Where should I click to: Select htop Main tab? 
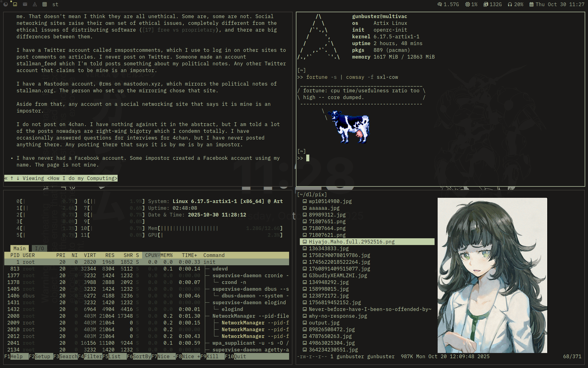[19, 248]
